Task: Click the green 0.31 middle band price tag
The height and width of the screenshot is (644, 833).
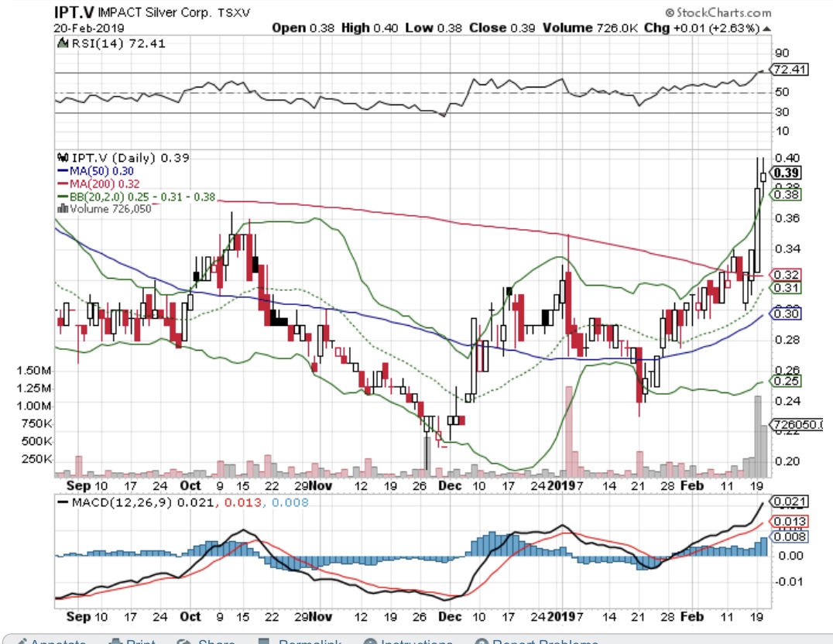Action: [x=787, y=288]
